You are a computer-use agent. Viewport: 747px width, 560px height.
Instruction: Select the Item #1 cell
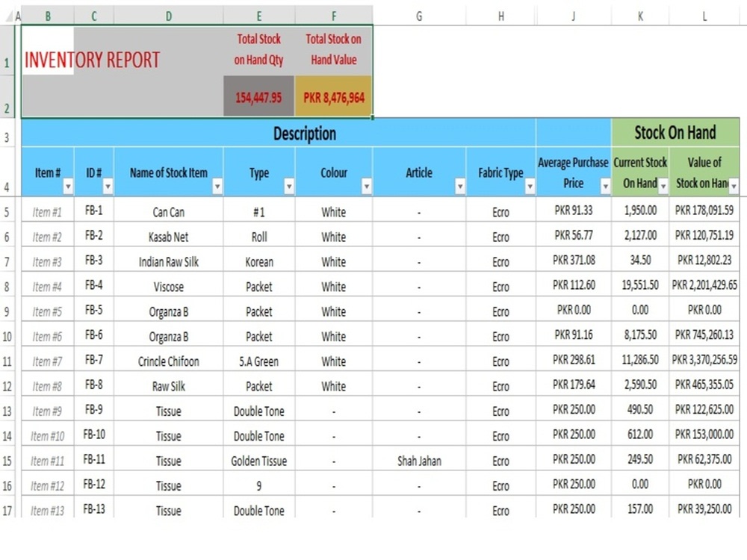tap(48, 210)
